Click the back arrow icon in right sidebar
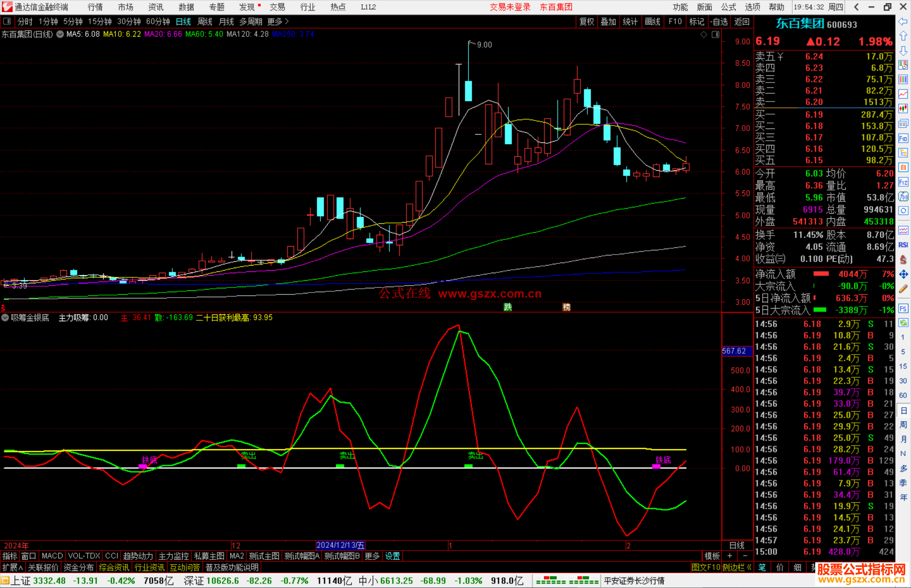 coord(903,21)
